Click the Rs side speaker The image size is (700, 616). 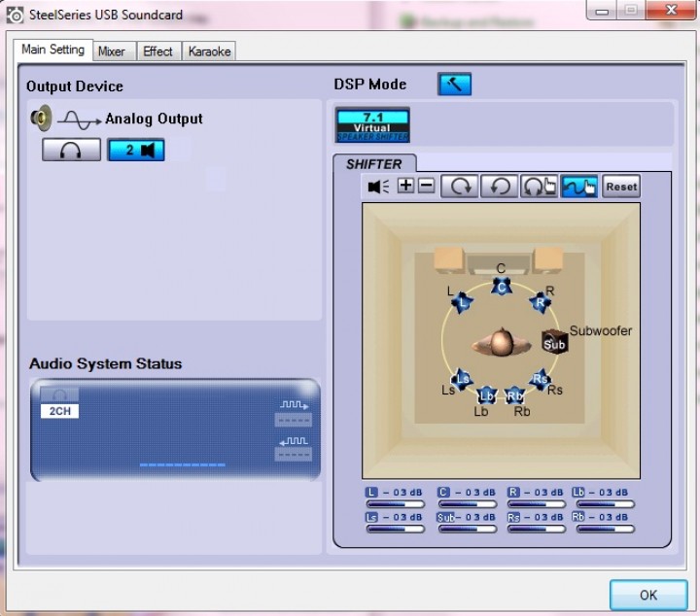click(541, 380)
